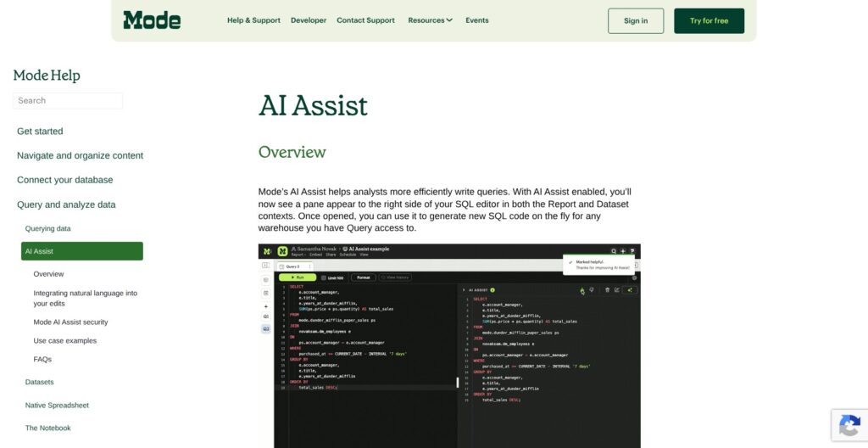Go to Integrating natural language into your edits

[x=86, y=299]
